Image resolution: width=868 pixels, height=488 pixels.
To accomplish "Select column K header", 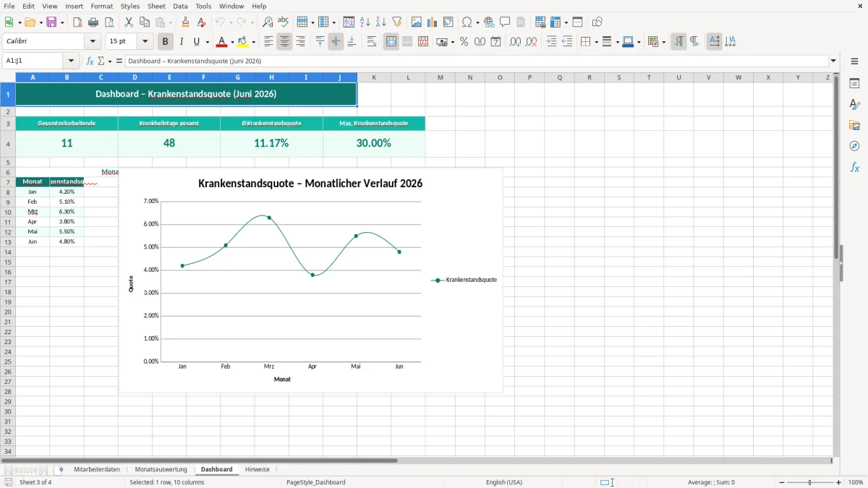I will pyautogui.click(x=375, y=77).
